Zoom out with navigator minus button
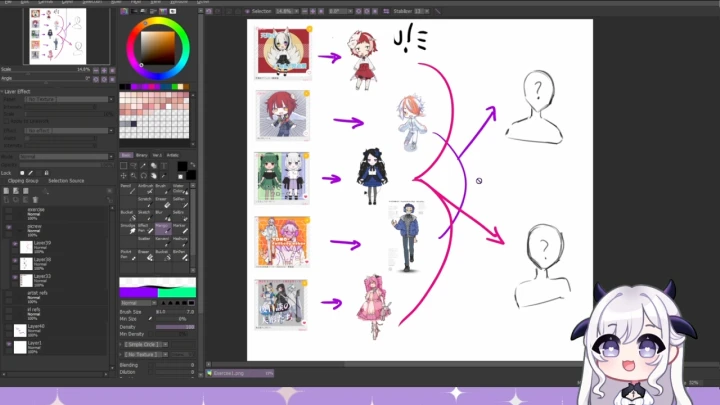This screenshot has height=405, width=720. (96, 70)
